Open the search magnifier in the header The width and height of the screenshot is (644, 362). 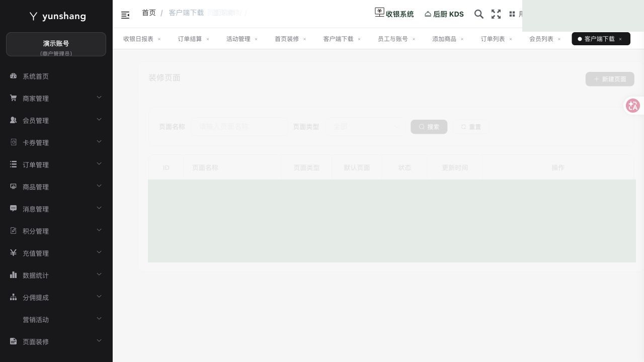479,14
